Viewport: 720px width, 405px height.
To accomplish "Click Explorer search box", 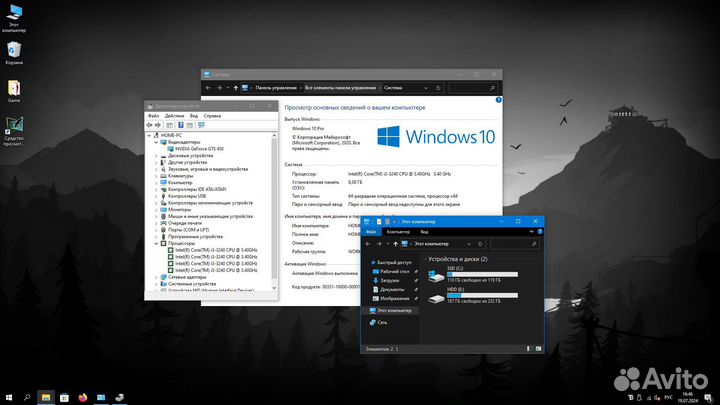I will 514,244.
